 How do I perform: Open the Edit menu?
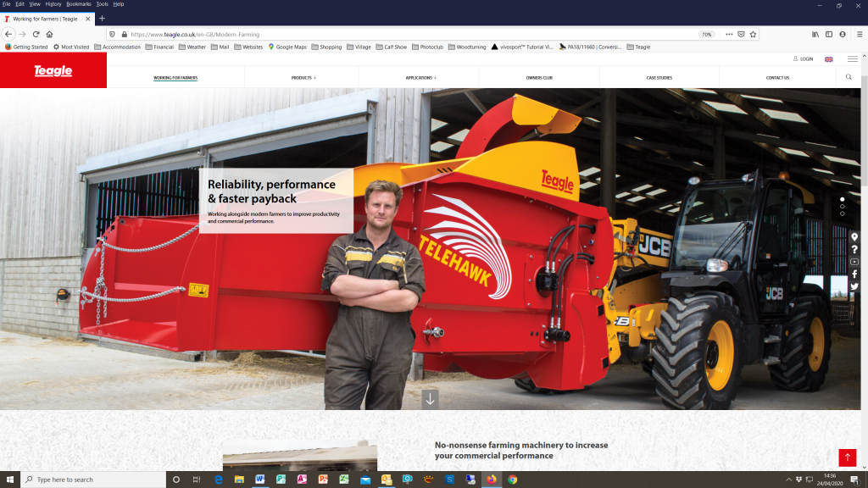point(20,4)
